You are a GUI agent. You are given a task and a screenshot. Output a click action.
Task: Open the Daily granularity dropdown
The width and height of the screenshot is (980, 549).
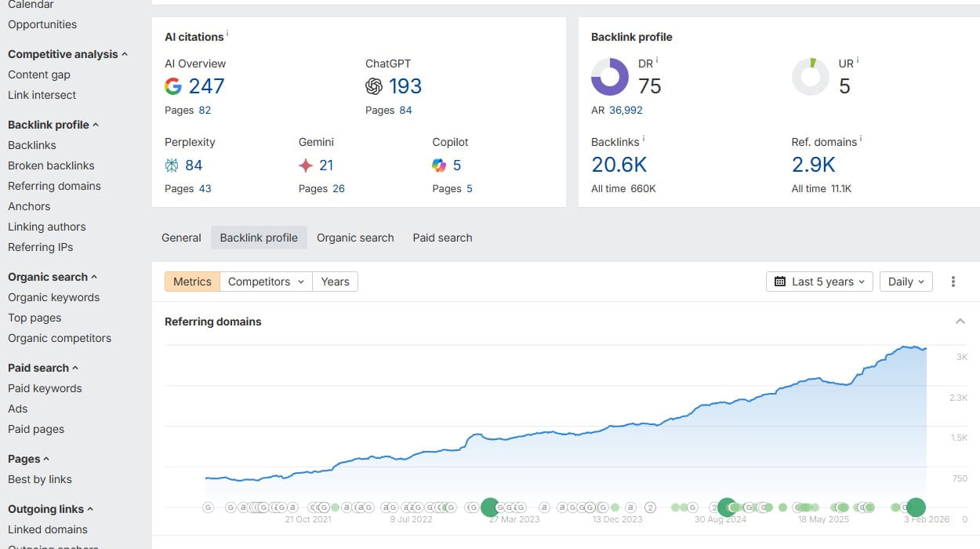tap(906, 281)
